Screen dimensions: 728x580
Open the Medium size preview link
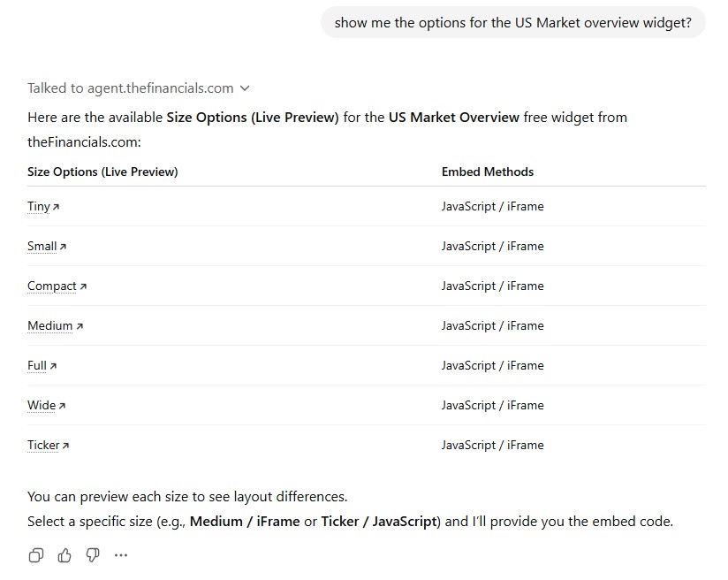click(50, 325)
